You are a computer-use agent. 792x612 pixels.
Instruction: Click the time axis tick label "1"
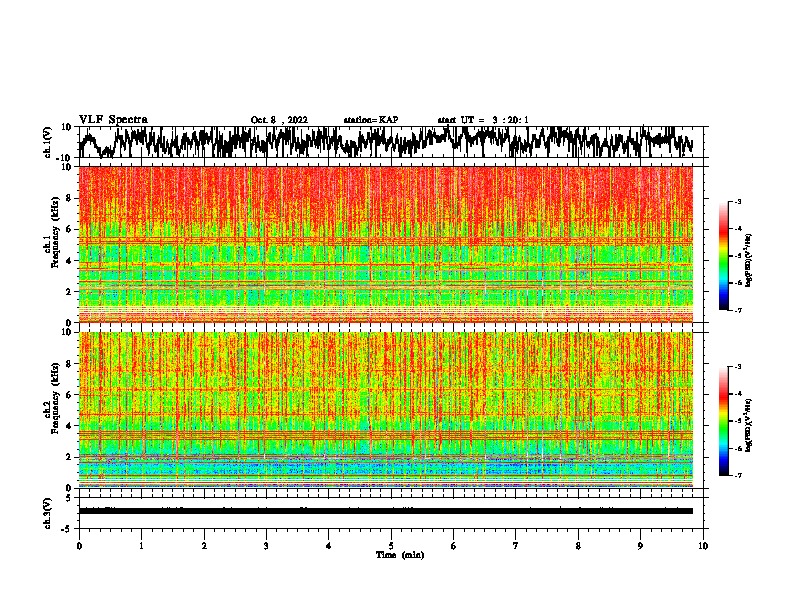pyautogui.click(x=141, y=546)
